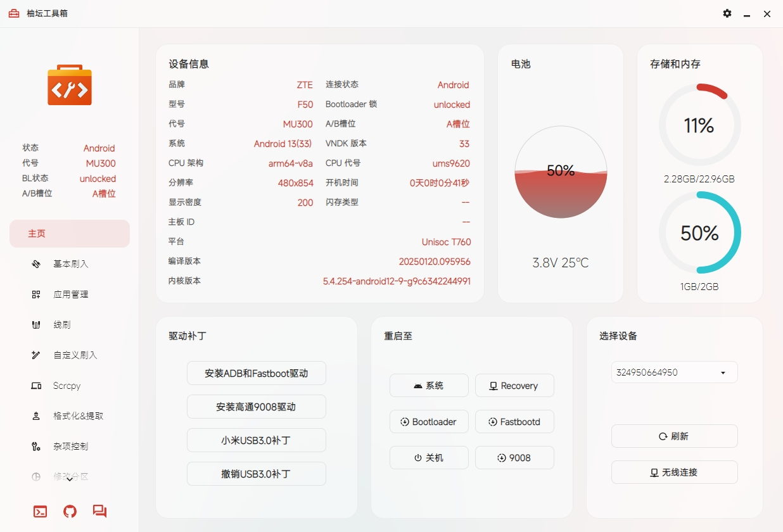
Task: Go to 线刷 page
Action: pyautogui.click(x=70, y=325)
